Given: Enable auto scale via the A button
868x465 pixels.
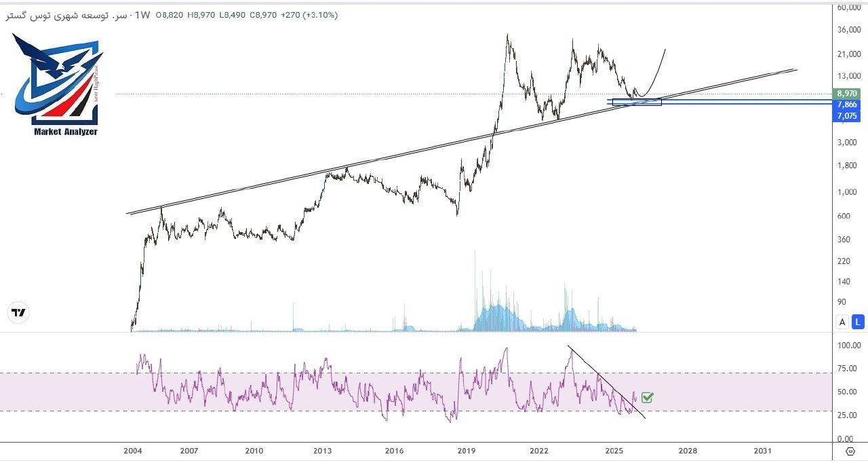Looking at the screenshot, I should 842,322.
